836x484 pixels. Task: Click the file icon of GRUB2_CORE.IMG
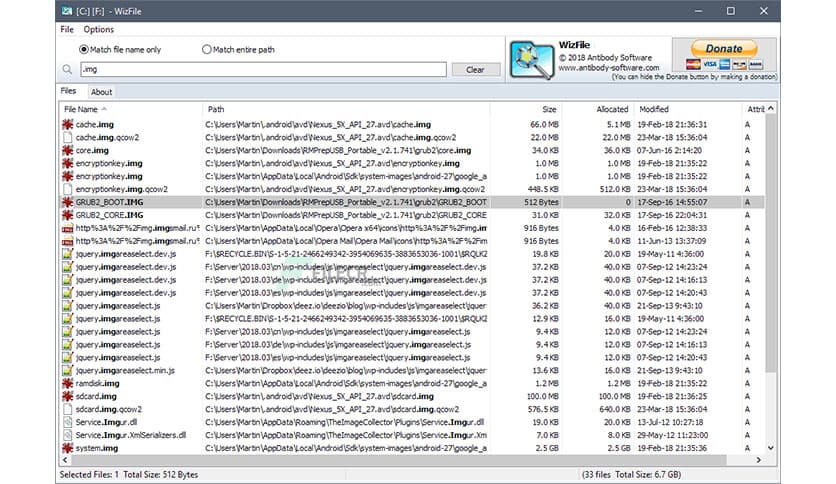tap(67, 215)
